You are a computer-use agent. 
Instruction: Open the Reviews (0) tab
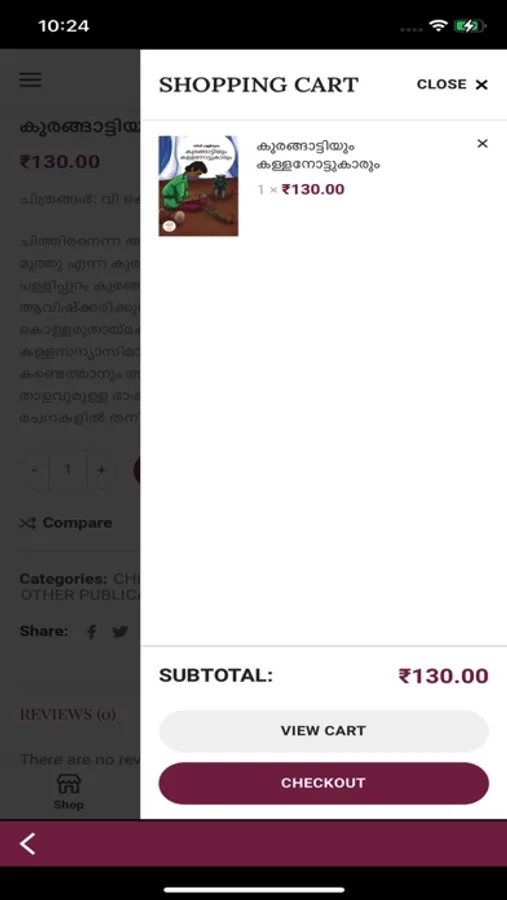click(68, 715)
